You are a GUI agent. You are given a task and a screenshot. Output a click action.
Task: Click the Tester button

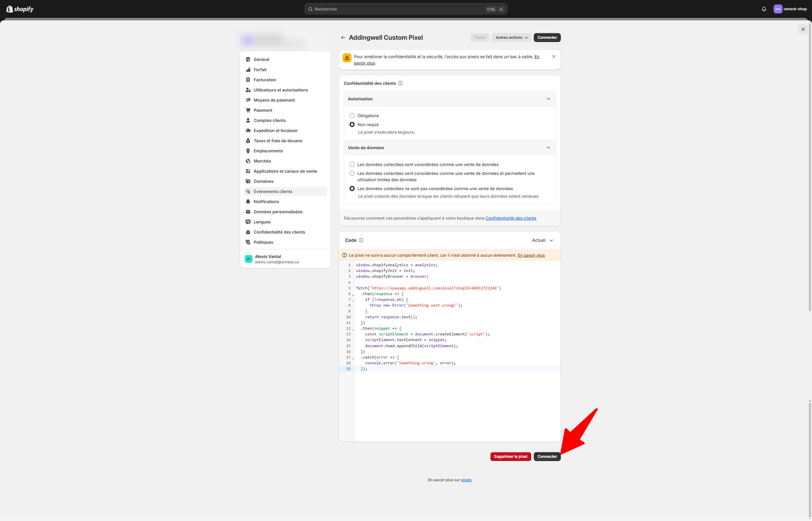(x=480, y=38)
